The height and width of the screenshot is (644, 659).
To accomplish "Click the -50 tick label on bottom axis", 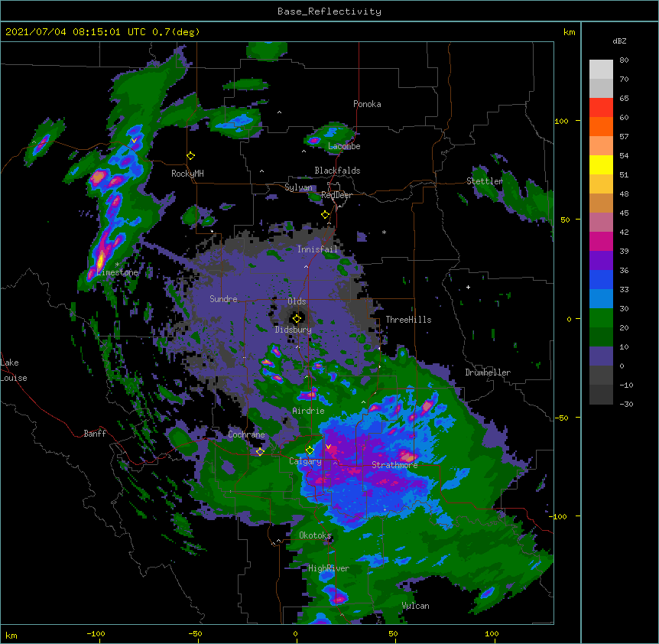I will pyautogui.click(x=195, y=633).
